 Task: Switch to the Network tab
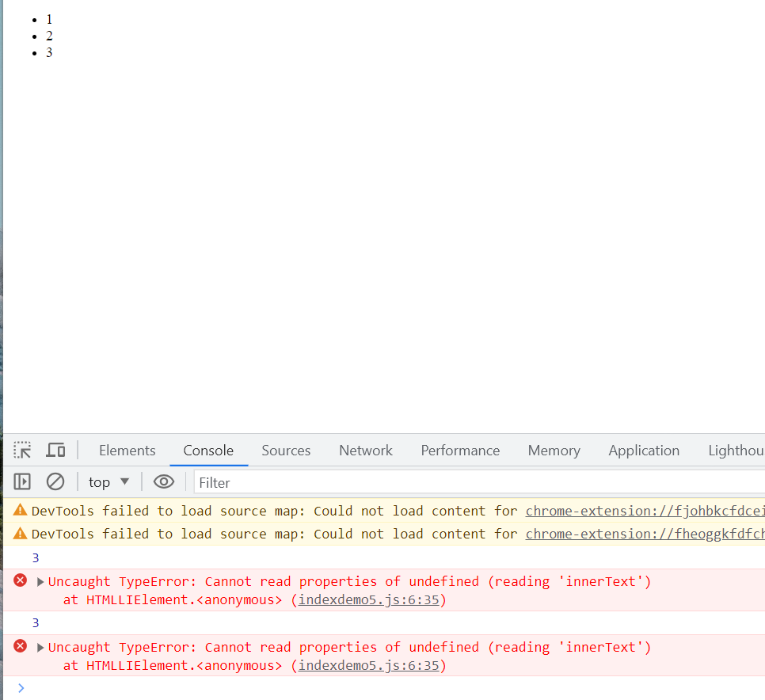point(366,451)
